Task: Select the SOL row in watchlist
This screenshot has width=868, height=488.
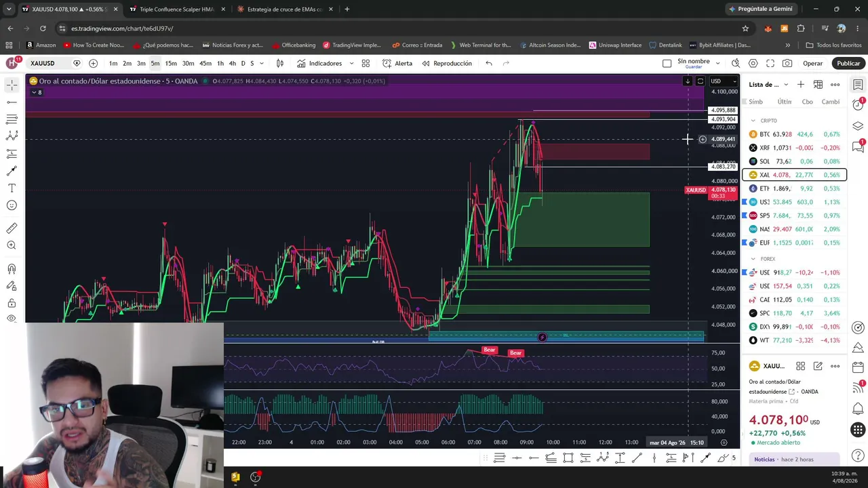Action: [794, 161]
